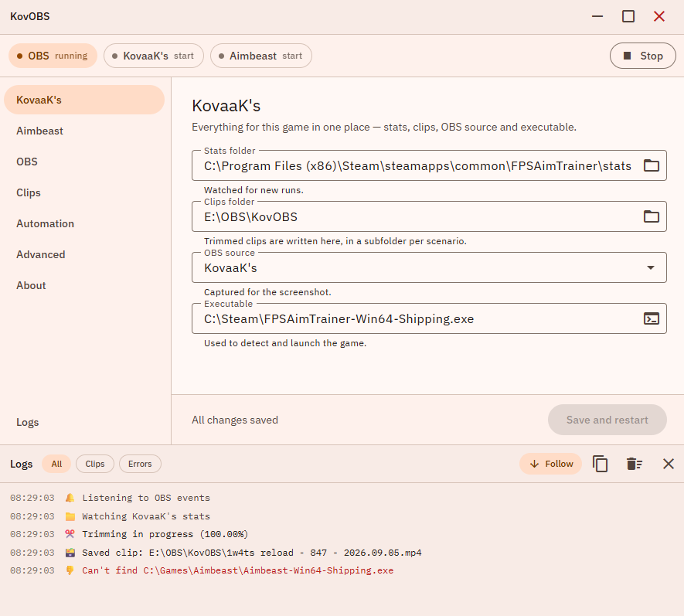This screenshot has width=684, height=616.
Task: Start Aimbeast from the top chip
Action: (x=261, y=56)
